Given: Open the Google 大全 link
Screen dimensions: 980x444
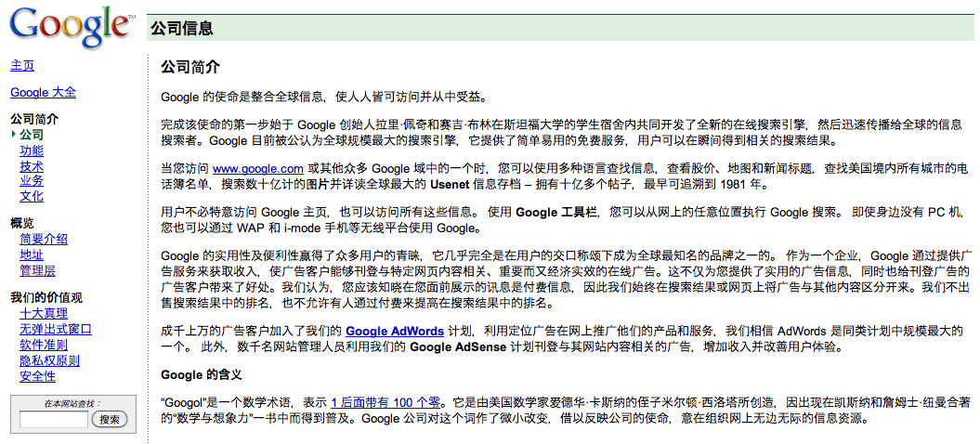Looking at the screenshot, I should pos(43,93).
